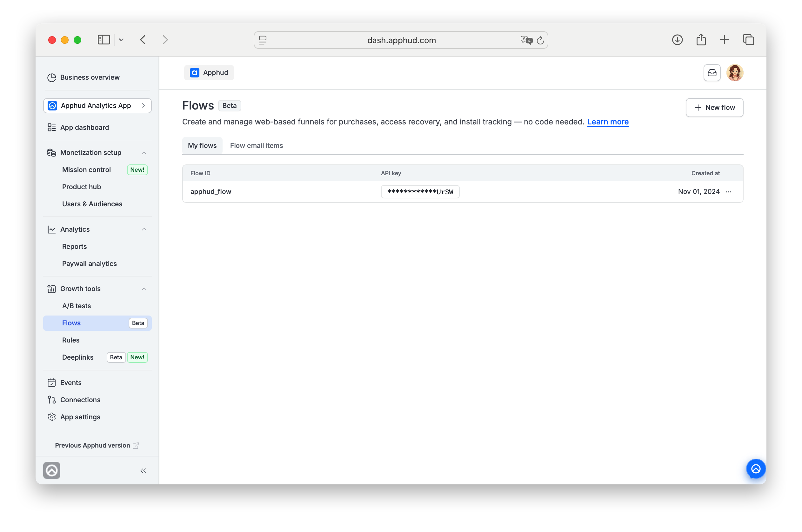Click the Monetization setup coins icon

51,153
